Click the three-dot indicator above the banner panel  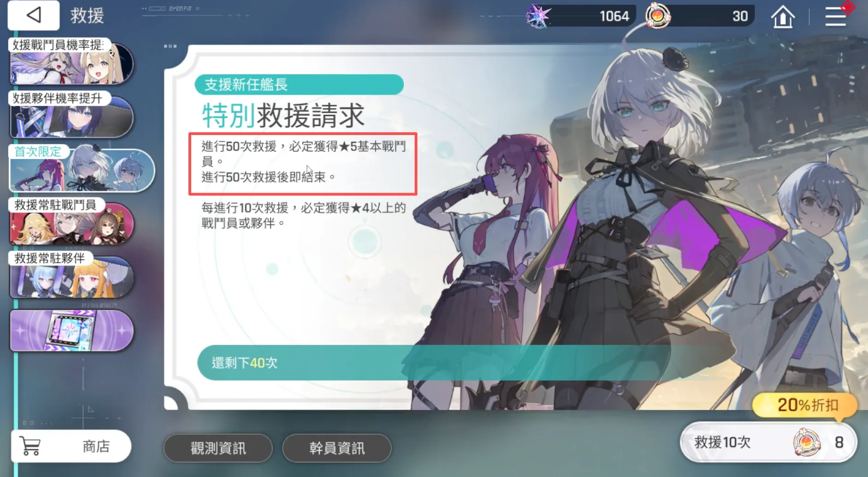(x=170, y=46)
